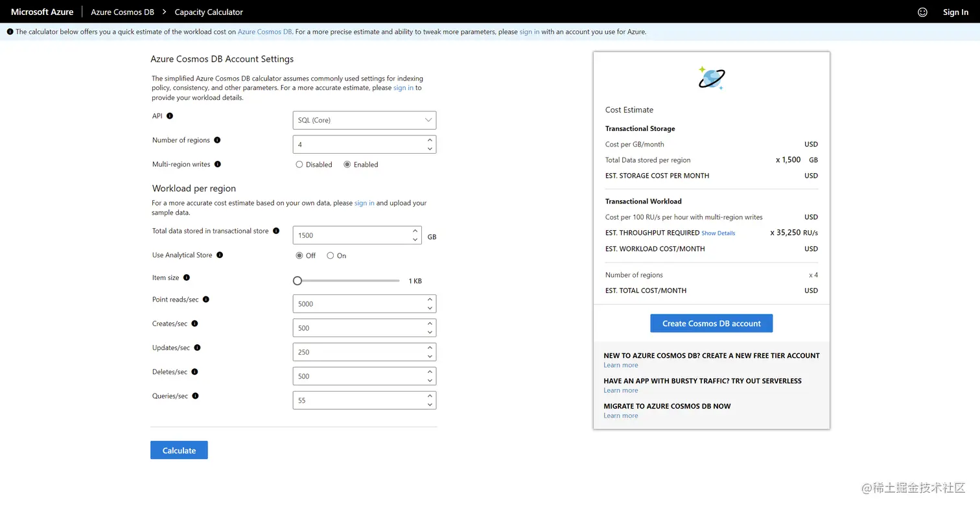Click the Azure Cosmos DB planet logo
Viewport: 980px width, 509px height.
click(711, 77)
